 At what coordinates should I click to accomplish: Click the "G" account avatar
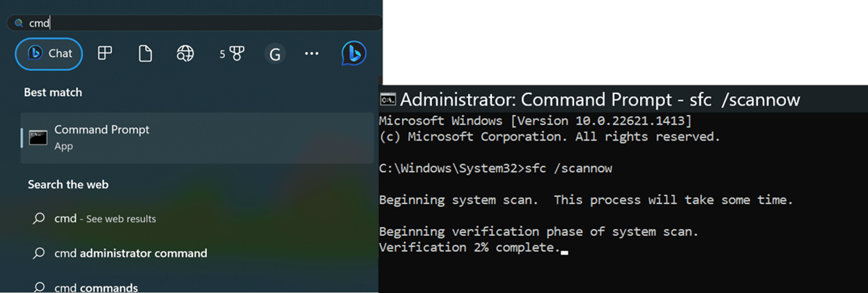point(275,54)
